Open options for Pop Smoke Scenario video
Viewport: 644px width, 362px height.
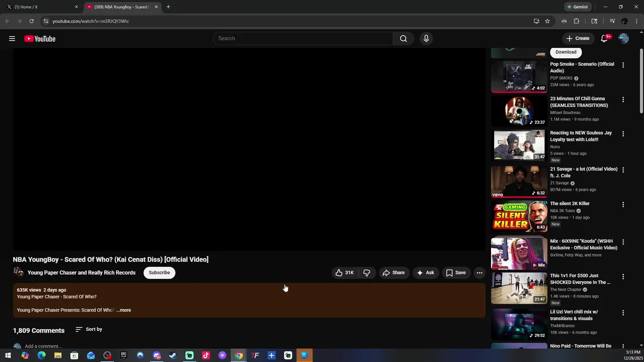point(623,65)
